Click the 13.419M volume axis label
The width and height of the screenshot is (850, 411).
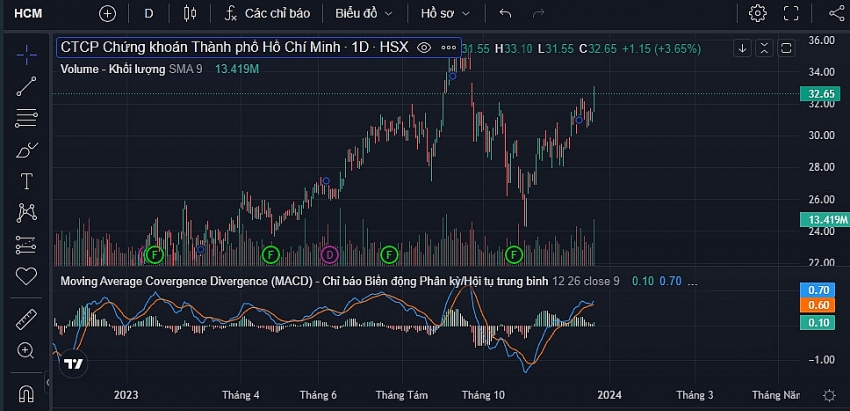point(824,220)
